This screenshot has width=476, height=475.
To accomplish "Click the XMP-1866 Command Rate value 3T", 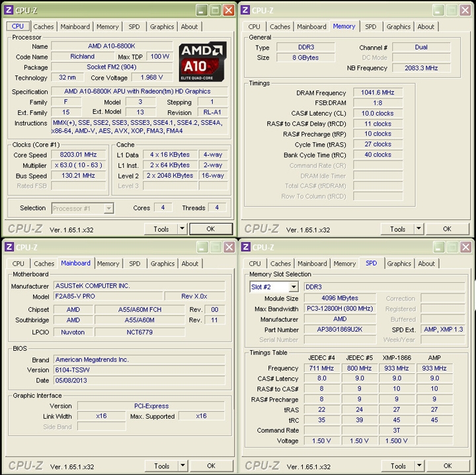I will pos(397,431).
